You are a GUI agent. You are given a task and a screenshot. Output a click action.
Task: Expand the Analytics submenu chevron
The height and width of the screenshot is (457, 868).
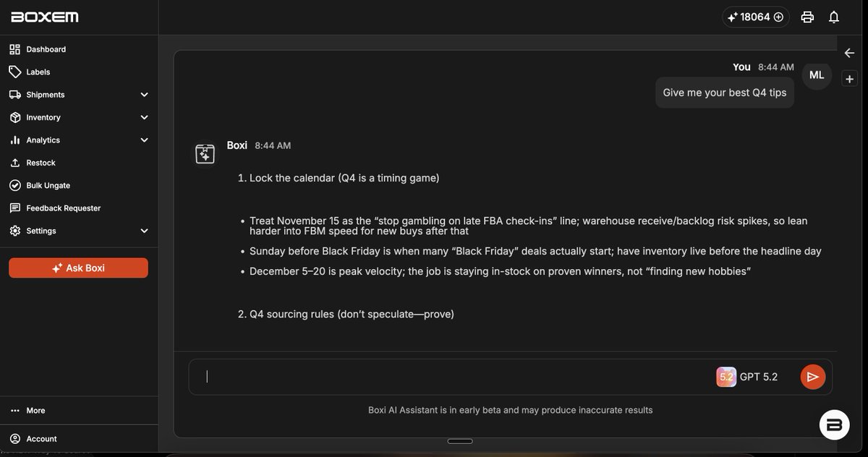click(x=144, y=140)
